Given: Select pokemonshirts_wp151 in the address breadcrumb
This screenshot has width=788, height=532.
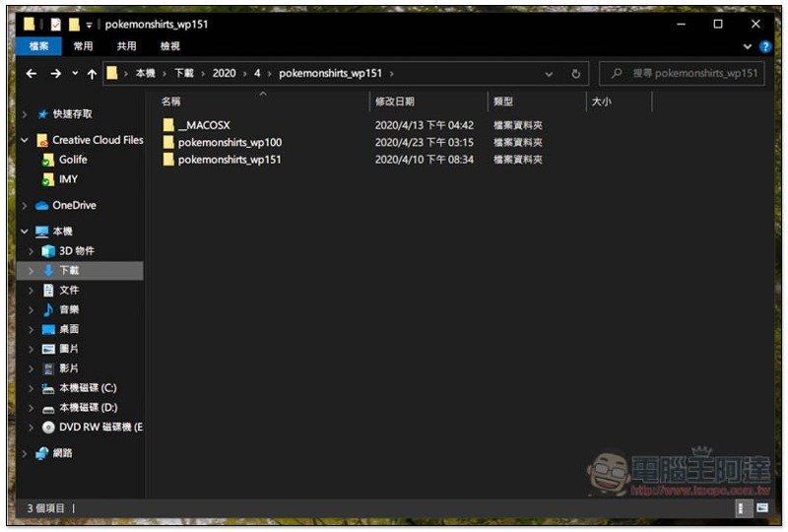Looking at the screenshot, I should tap(330, 74).
